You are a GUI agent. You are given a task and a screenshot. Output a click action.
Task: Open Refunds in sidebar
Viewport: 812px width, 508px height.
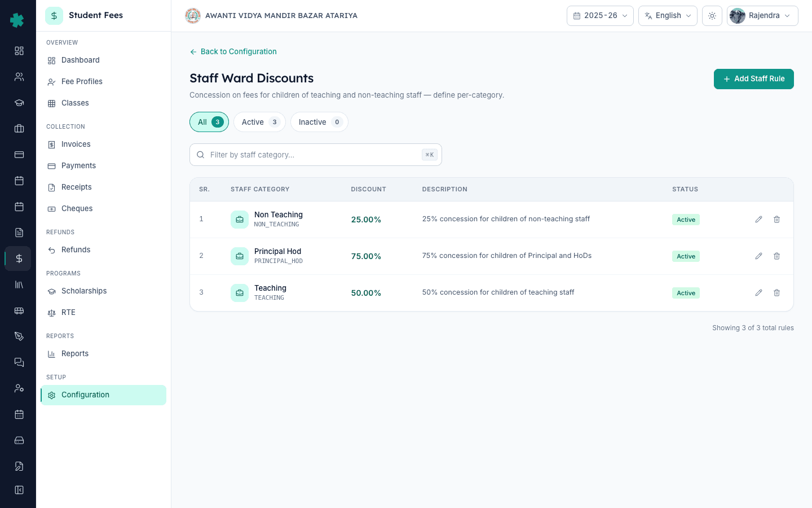(103, 250)
